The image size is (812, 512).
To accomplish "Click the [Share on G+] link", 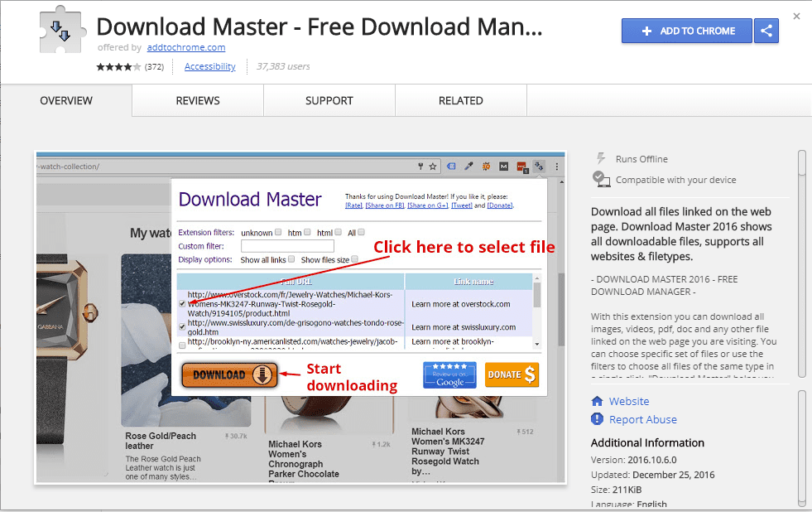I will point(428,205).
